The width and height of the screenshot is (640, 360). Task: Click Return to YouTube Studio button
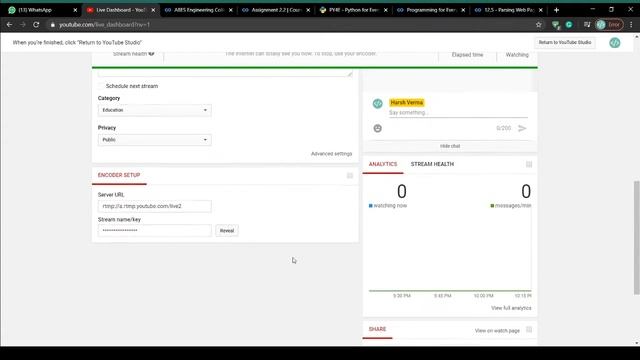point(565,42)
